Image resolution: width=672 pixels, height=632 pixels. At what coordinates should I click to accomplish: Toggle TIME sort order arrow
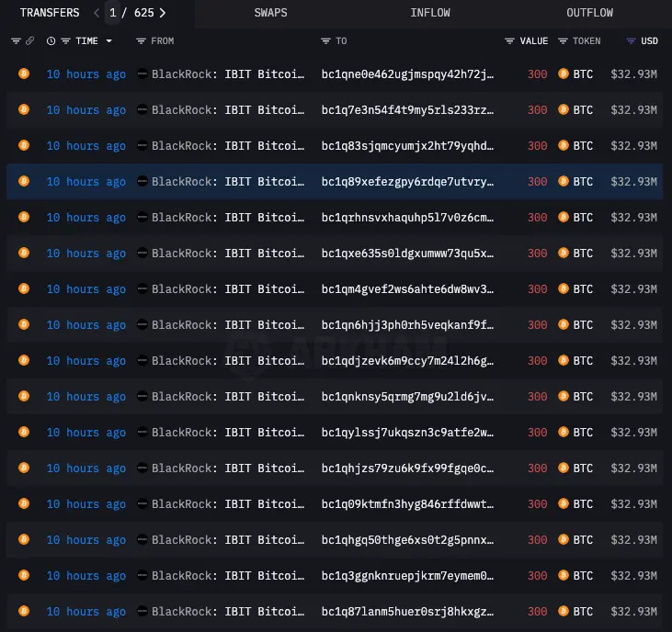coord(108,41)
